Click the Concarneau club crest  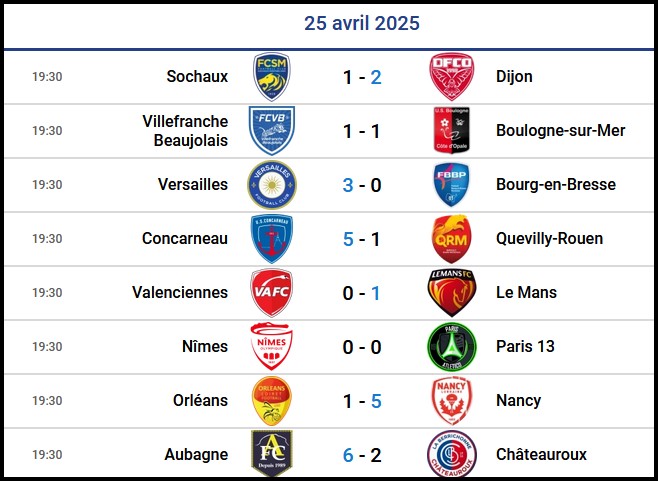[272, 238]
